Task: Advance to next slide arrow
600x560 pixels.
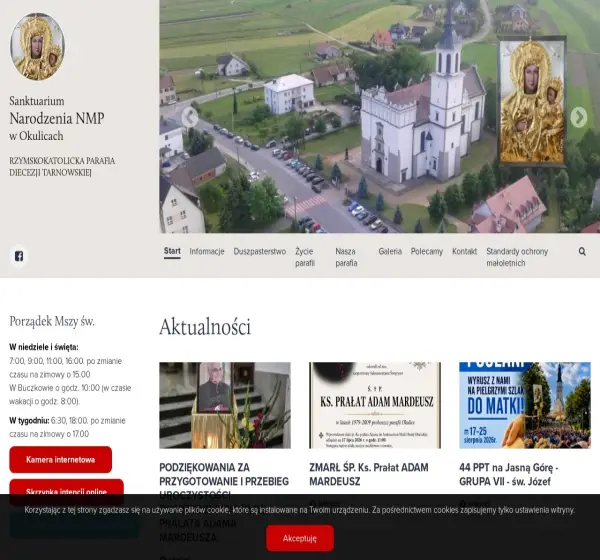Action: (x=579, y=117)
